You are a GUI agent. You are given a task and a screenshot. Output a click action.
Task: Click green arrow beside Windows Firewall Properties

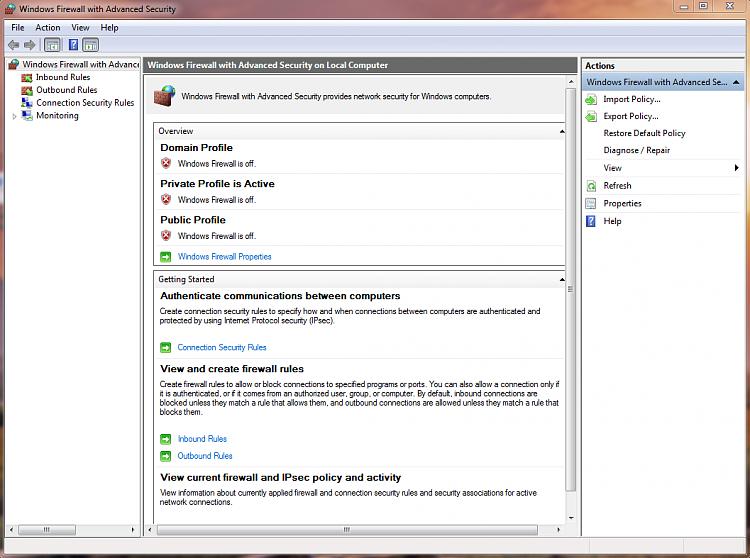pos(165,257)
